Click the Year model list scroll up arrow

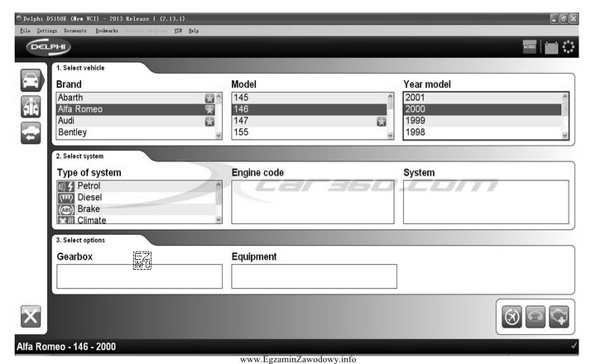(x=565, y=97)
